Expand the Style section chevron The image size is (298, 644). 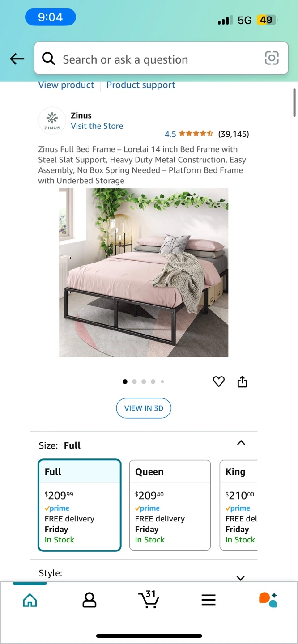point(241,578)
